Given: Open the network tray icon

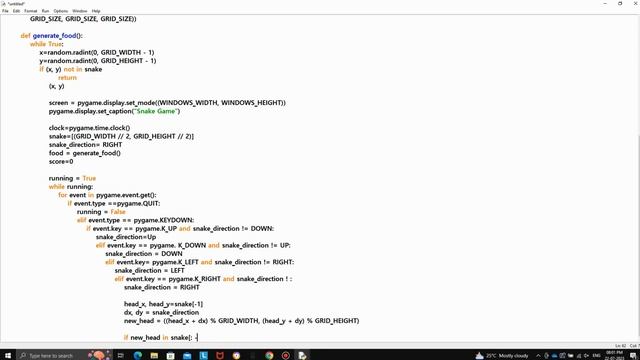Looking at the screenshot, I should pos(578,356).
